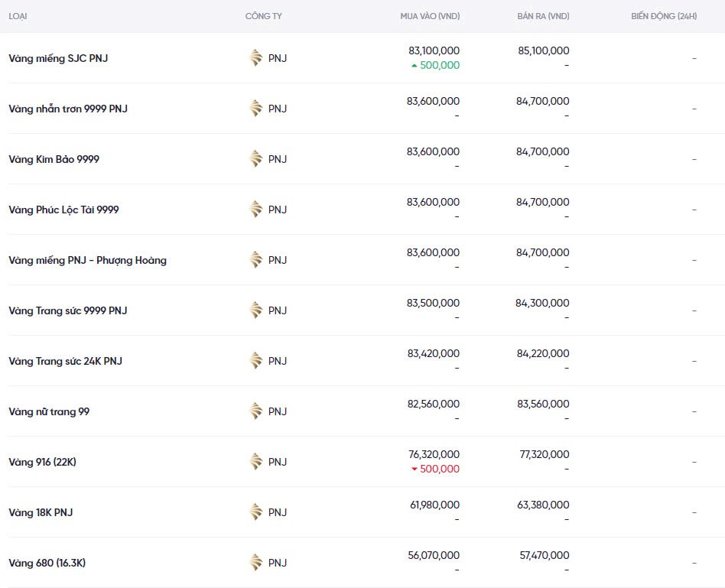Click the green up arrow next to 500,000

pos(415,66)
